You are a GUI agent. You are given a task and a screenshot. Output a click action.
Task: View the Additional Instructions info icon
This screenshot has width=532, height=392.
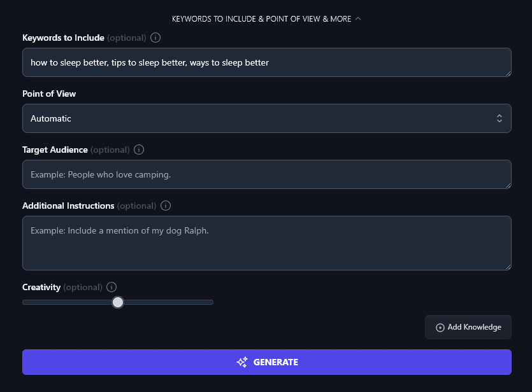[x=166, y=206]
